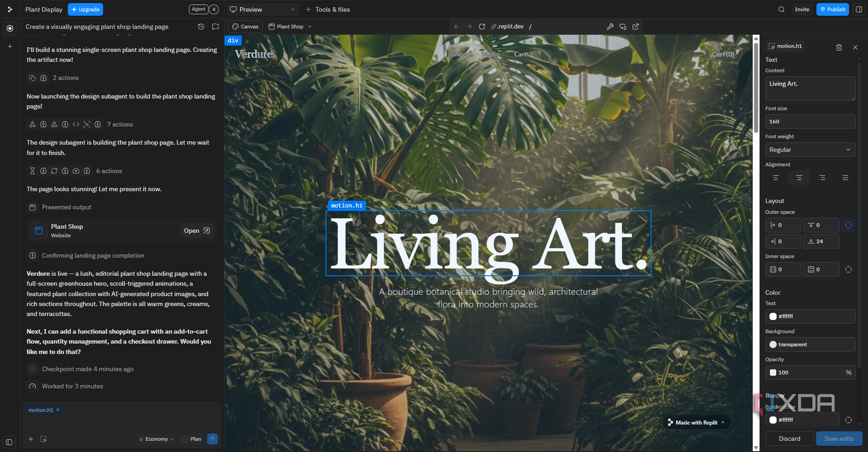Select justified text alignment

[845, 178]
